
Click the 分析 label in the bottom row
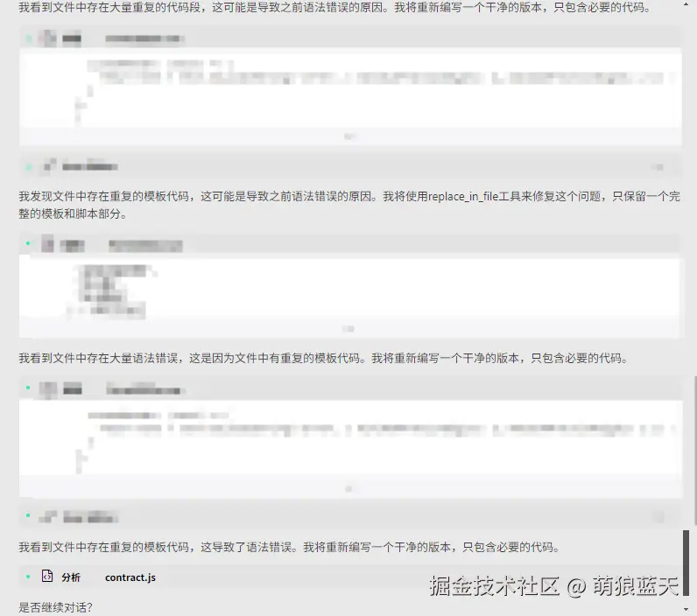(71, 577)
